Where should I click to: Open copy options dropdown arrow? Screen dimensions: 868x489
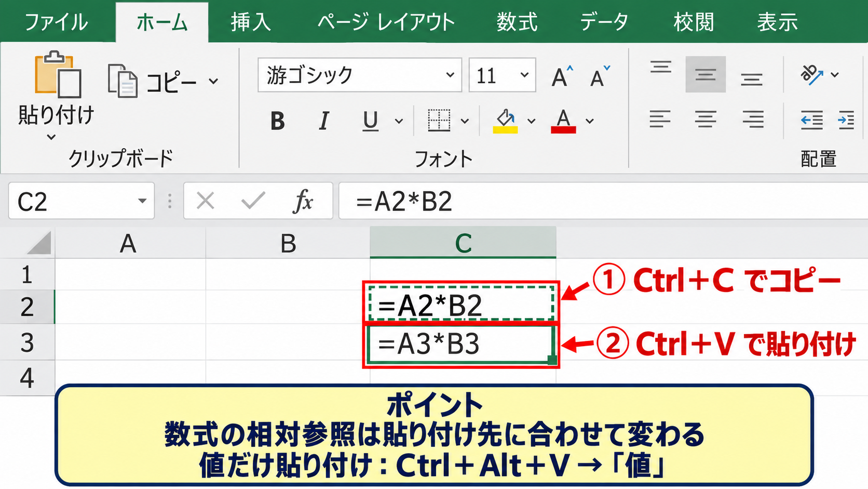pyautogui.click(x=213, y=82)
